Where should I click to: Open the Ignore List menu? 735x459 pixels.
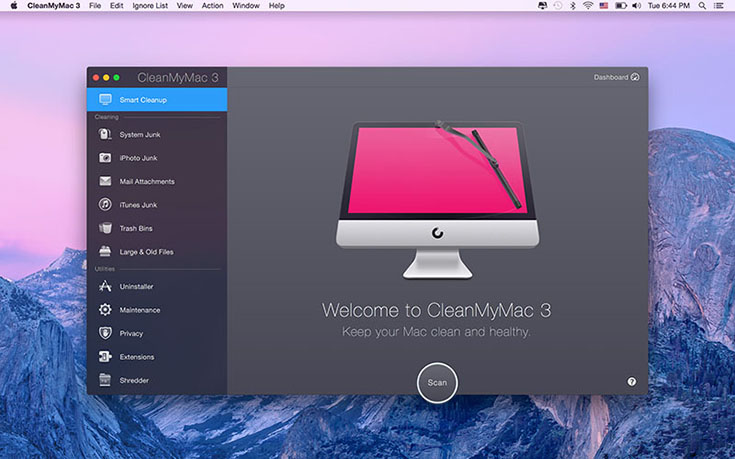coord(150,6)
